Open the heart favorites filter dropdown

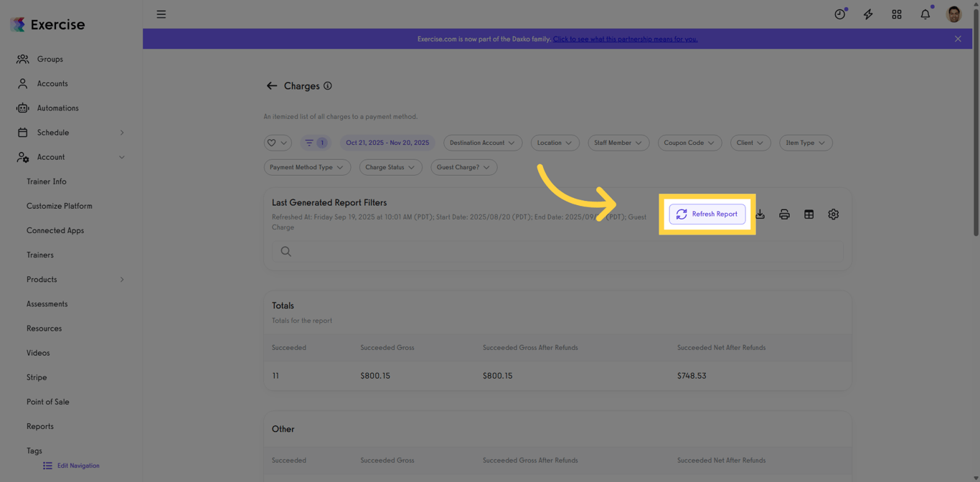[x=278, y=143]
